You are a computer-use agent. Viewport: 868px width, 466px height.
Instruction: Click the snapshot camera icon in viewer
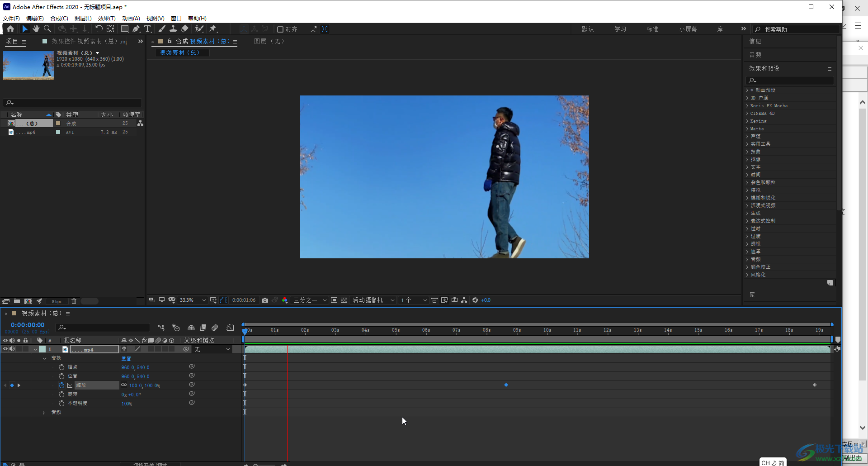click(265, 300)
